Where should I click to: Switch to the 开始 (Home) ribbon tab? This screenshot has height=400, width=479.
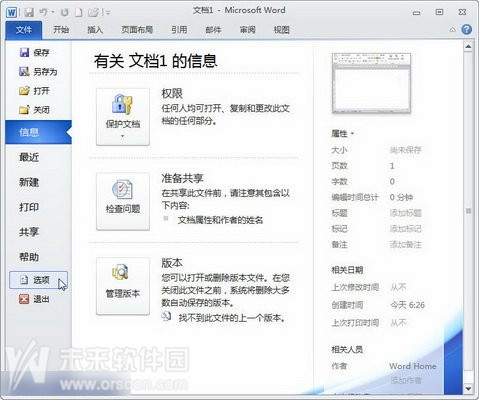coord(61,30)
